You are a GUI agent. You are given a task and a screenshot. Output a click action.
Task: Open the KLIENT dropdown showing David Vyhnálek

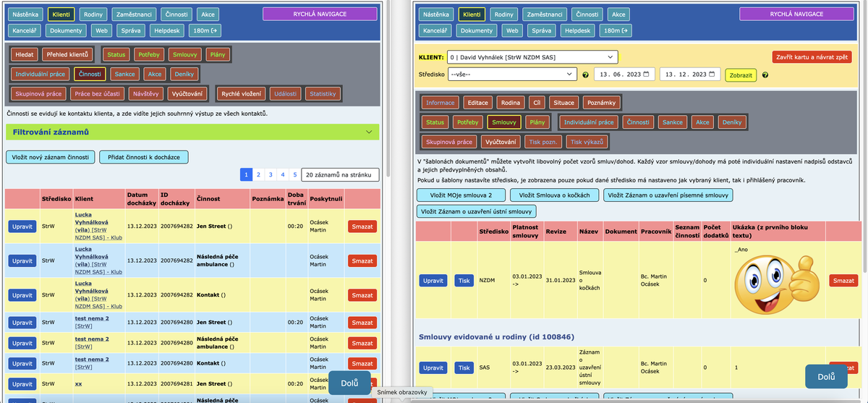click(x=532, y=56)
